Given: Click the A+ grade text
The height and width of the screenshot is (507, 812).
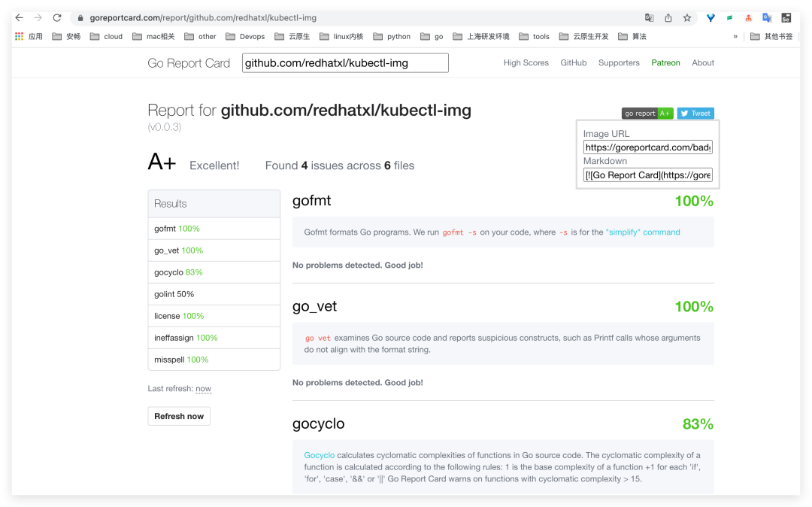Looking at the screenshot, I should point(162,162).
